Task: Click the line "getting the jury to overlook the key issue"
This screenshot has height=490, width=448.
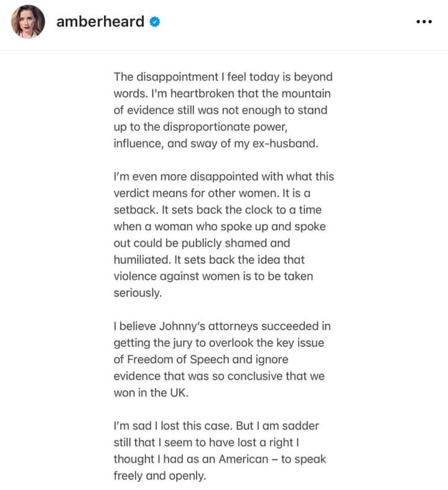Action: point(220,343)
